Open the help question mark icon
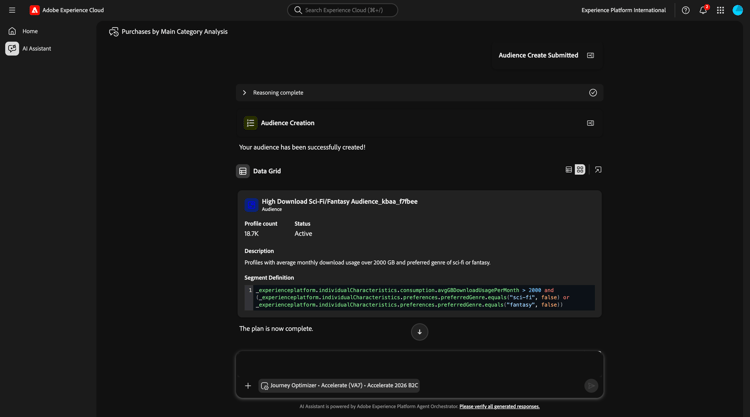 (x=685, y=10)
